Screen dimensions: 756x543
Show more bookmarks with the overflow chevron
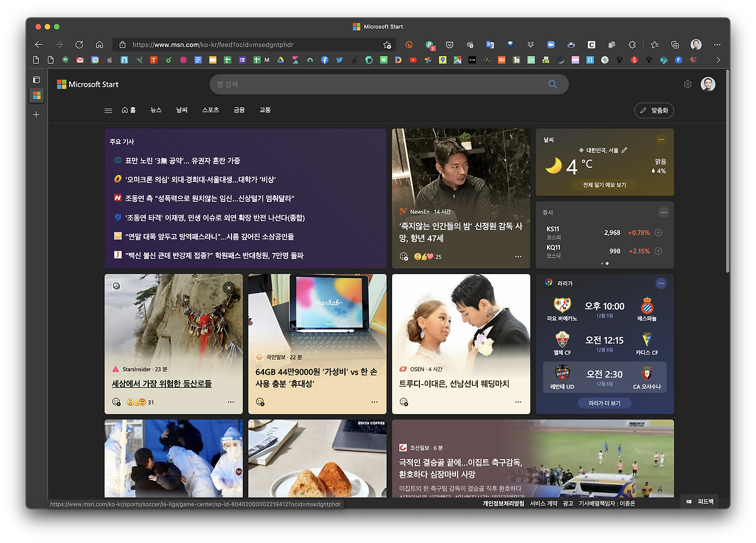pyautogui.click(x=718, y=60)
